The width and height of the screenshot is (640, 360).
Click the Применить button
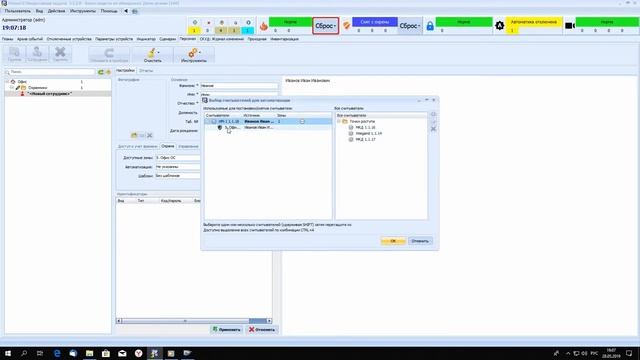point(227,329)
